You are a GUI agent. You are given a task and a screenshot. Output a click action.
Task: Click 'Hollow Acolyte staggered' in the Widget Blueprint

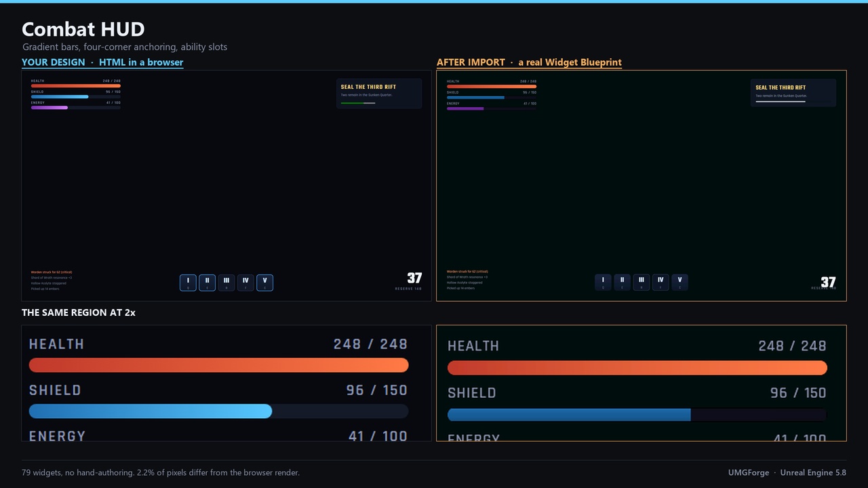coord(465,283)
